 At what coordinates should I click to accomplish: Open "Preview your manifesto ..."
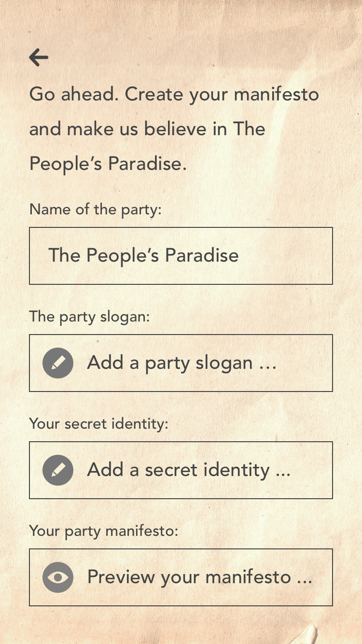click(x=199, y=577)
